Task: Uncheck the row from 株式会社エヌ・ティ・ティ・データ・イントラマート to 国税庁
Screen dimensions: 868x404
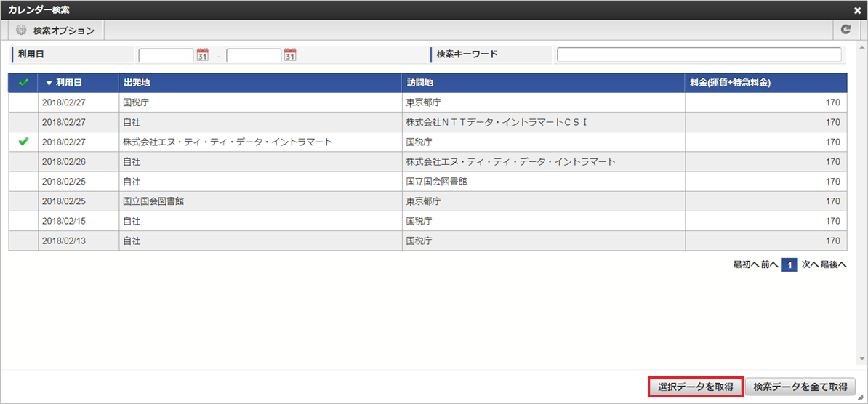Action: pos(23,142)
